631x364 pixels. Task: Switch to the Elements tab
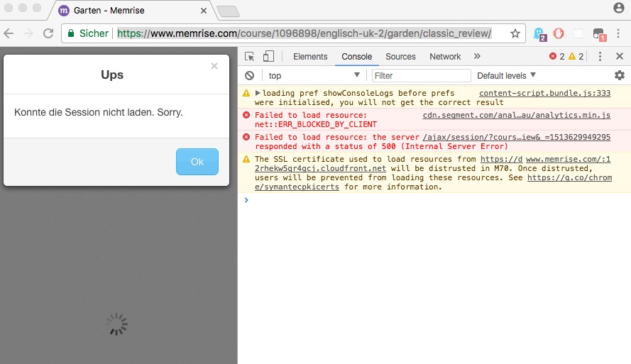pyautogui.click(x=310, y=57)
